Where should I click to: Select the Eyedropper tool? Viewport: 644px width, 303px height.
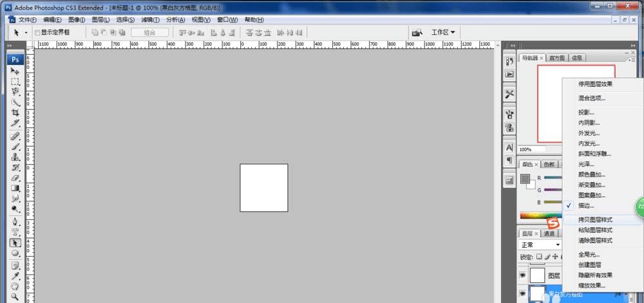click(x=15, y=276)
